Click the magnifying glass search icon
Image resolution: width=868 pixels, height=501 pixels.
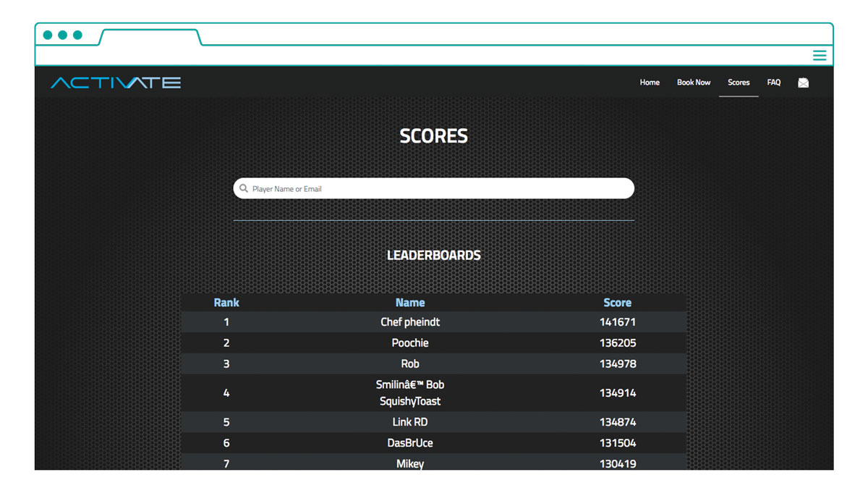[244, 188]
